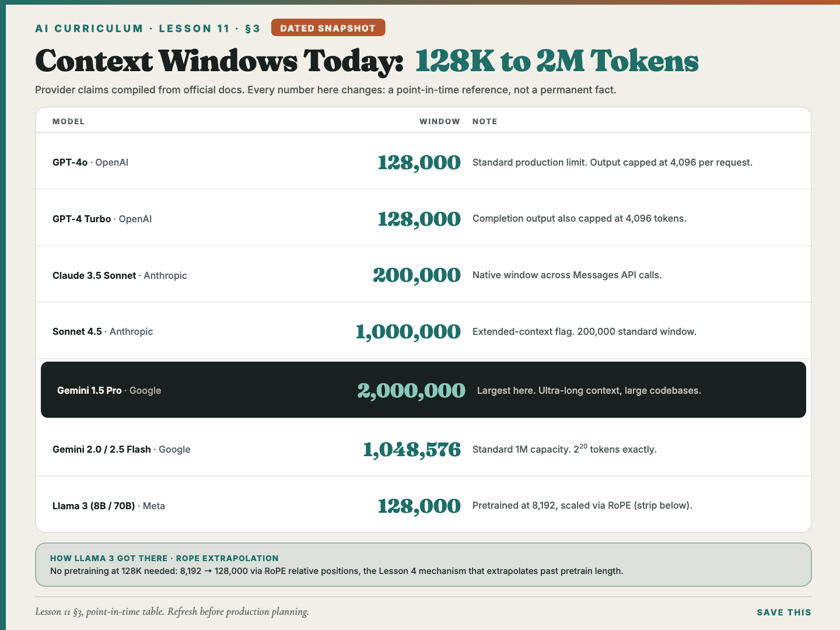Click the 1,000,000 window value
840x630 pixels.
coord(408,331)
